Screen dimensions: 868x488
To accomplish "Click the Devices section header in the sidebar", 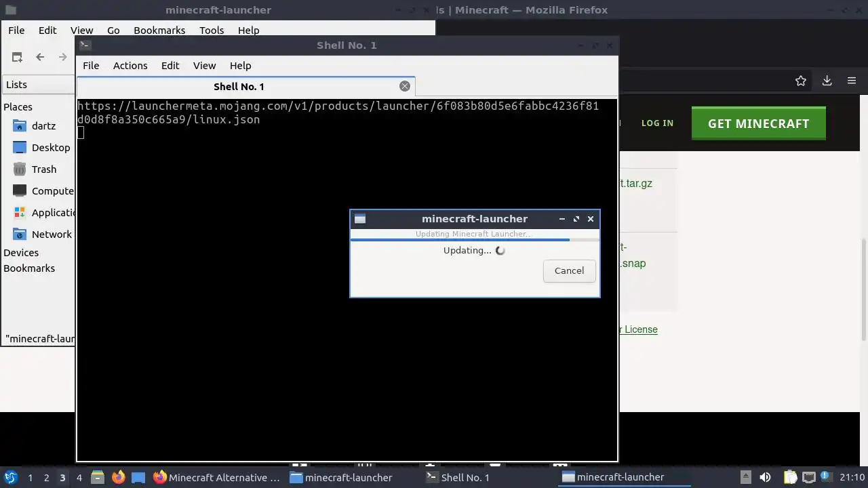I will (x=21, y=253).
